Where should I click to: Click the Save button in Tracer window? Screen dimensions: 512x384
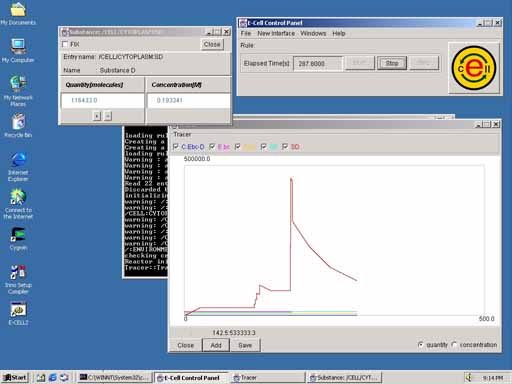point(245,345)
